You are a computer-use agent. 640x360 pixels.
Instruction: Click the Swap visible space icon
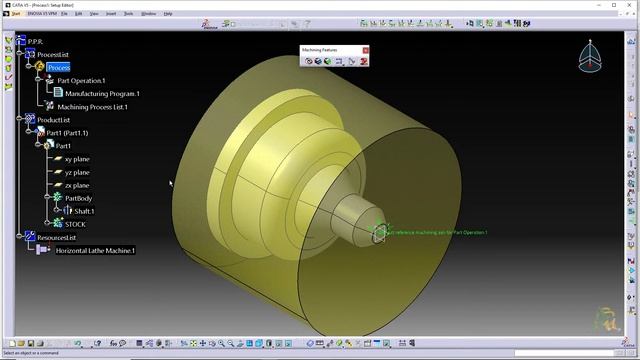pyautogui.click(x=288, y=344)
